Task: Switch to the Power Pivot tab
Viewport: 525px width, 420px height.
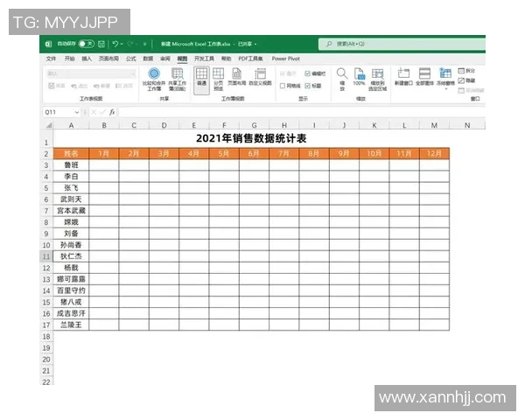Action: tap(285, 59)
